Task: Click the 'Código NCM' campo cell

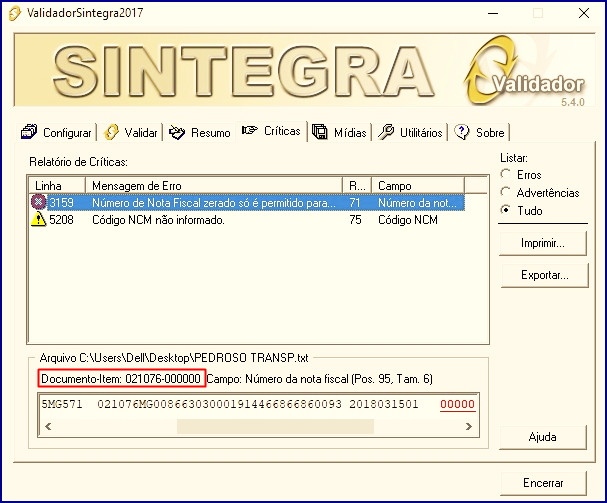Action: [x=408, y=220]
